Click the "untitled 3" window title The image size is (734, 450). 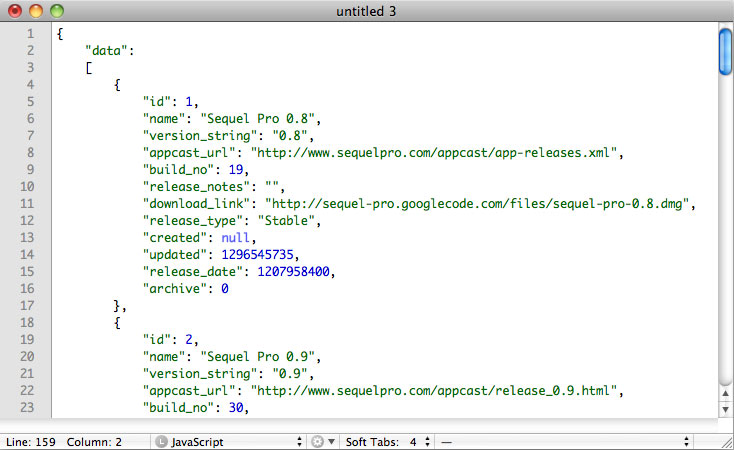(x=366, y=11)
